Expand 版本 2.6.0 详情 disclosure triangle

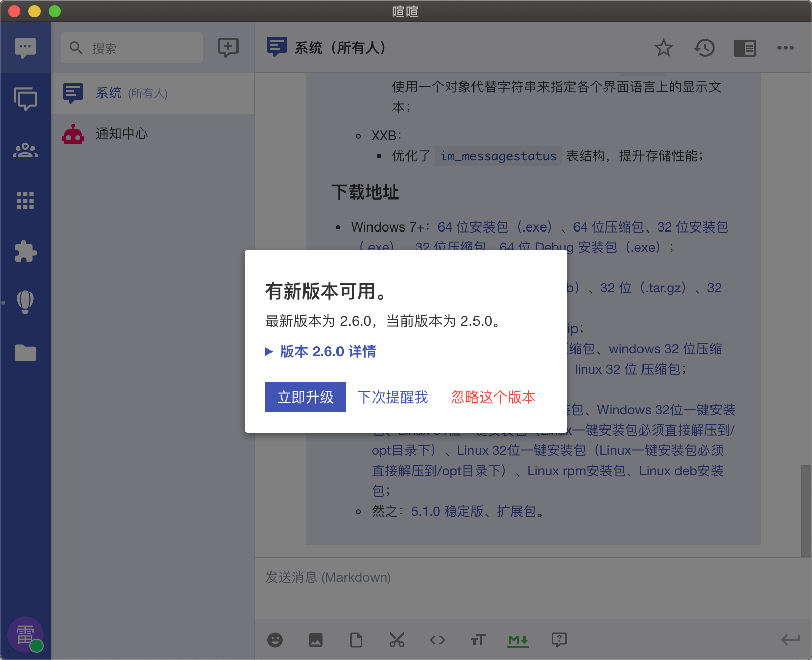pos(269,351)
